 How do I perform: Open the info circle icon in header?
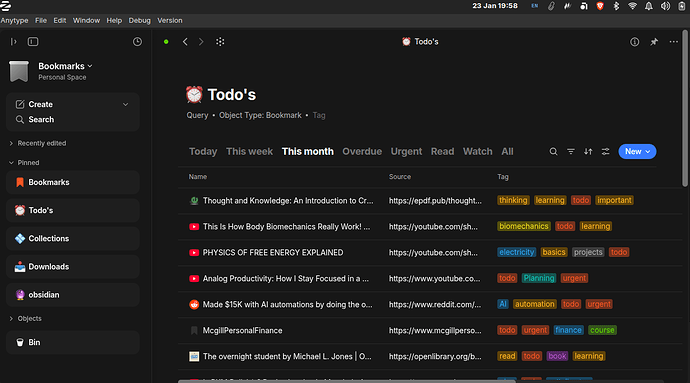point(634,42)
